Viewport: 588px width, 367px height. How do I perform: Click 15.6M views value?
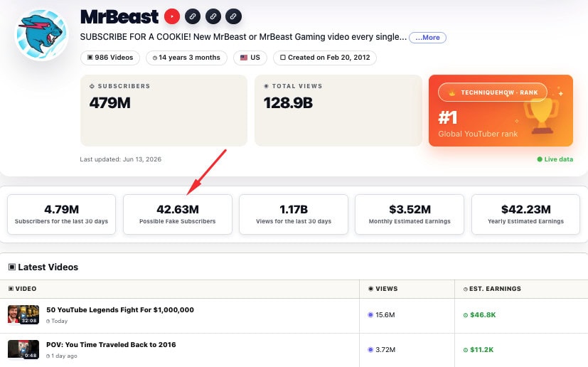(385, 315)
